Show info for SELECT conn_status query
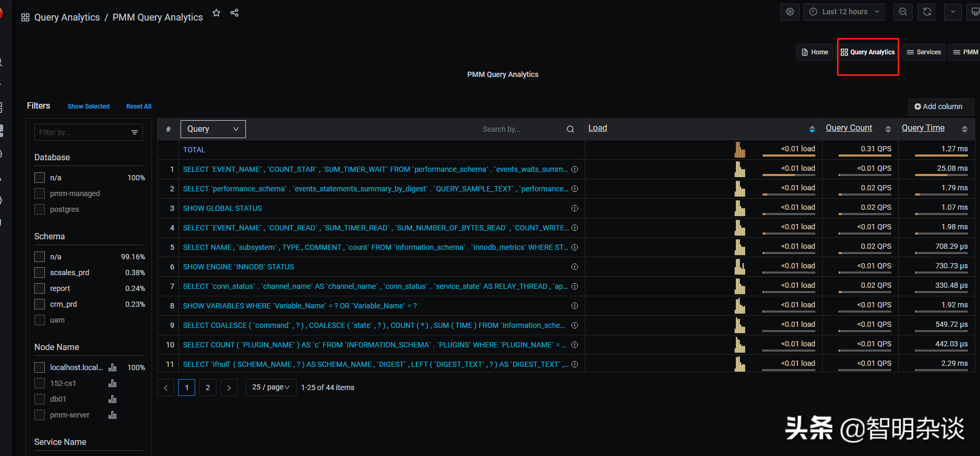This screenshot has width=980, height=456. pos(575,286)
